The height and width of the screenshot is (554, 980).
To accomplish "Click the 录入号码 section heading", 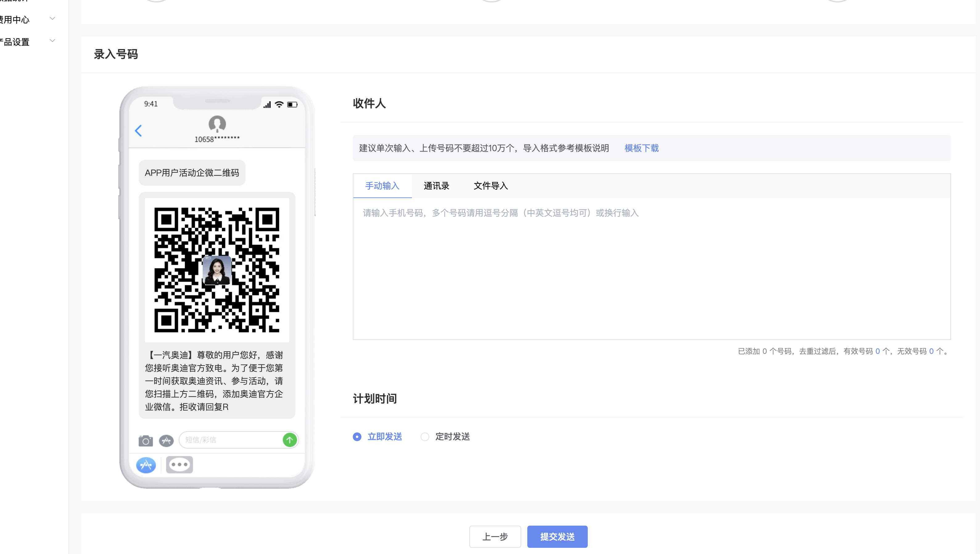I will click(116, 54).
